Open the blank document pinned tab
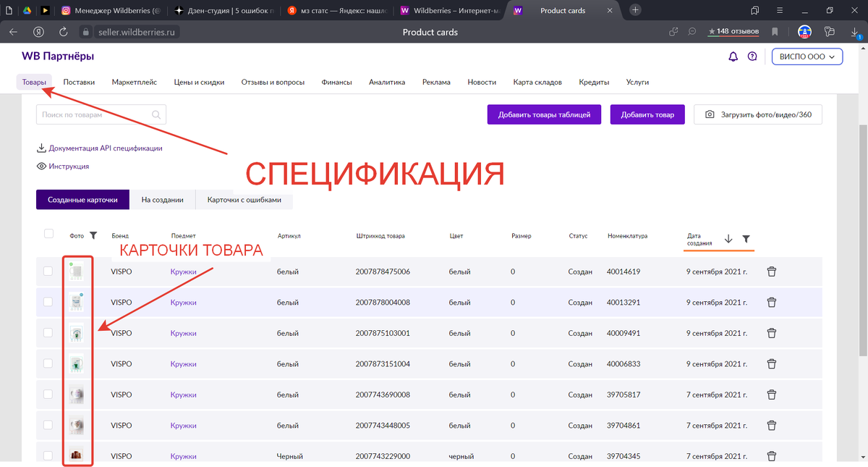868x467 pixels. pos(9,10)
